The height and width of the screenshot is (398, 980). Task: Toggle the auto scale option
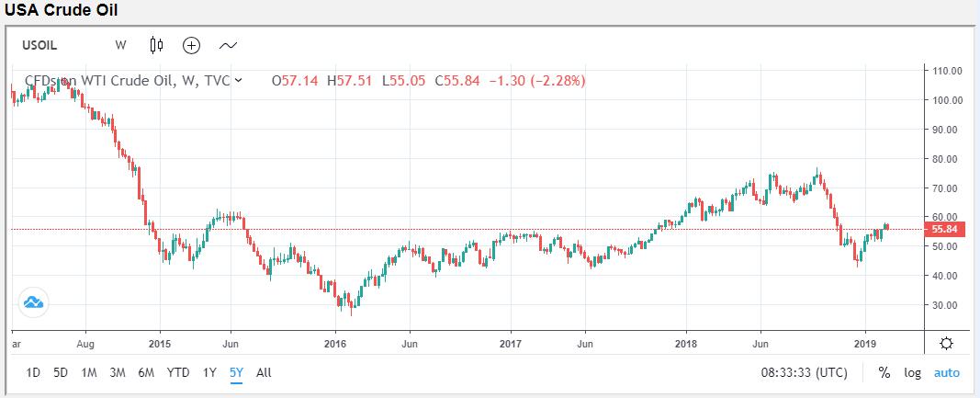coord(946,373)
